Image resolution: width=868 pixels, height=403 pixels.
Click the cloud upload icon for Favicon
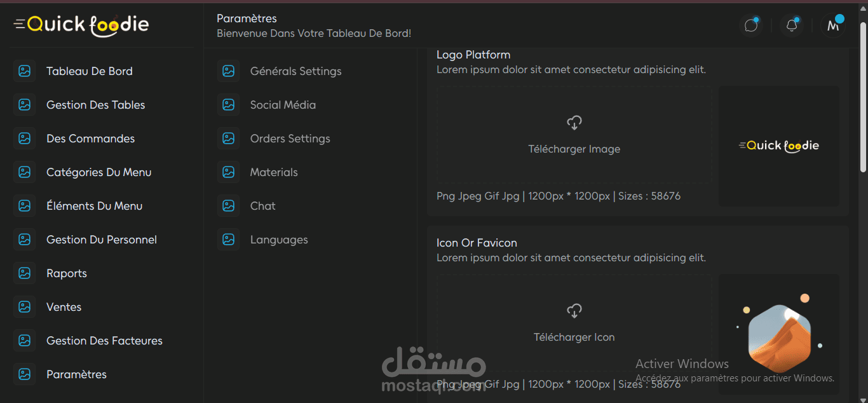[574, 311]
